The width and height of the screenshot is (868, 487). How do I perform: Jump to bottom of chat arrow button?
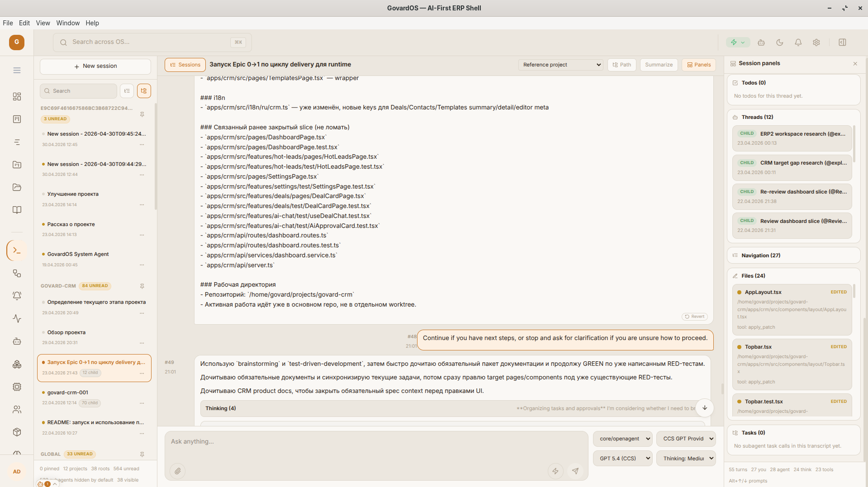[705, 408]
